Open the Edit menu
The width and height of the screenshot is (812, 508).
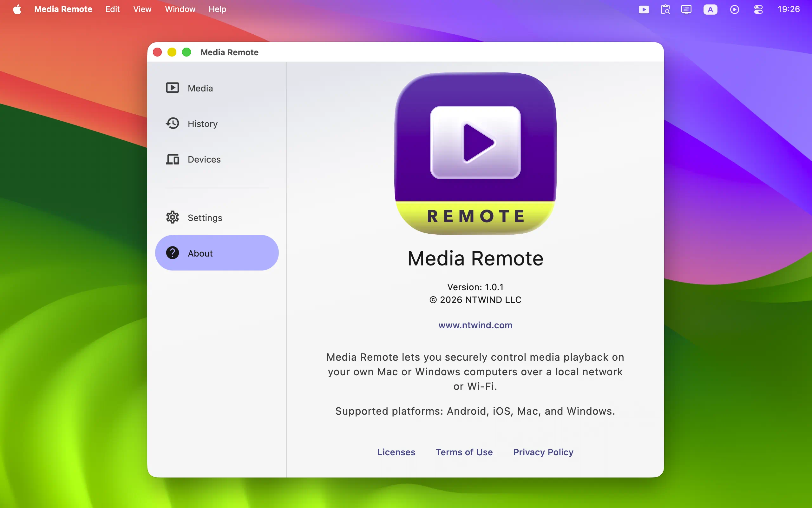112,9
